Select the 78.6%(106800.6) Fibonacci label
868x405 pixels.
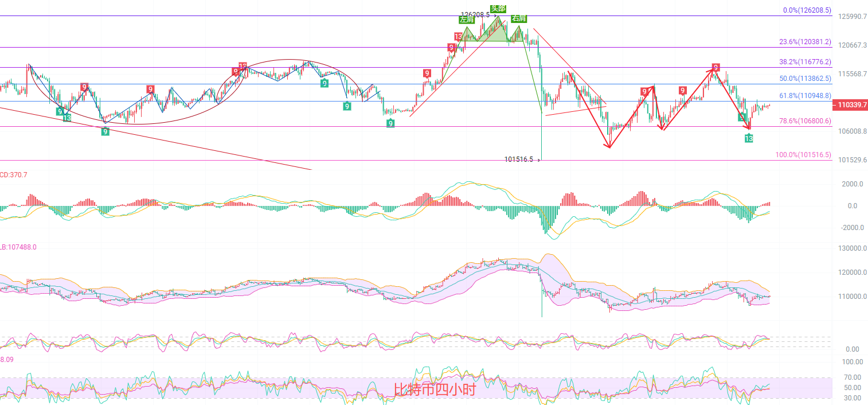click(805, 121)
